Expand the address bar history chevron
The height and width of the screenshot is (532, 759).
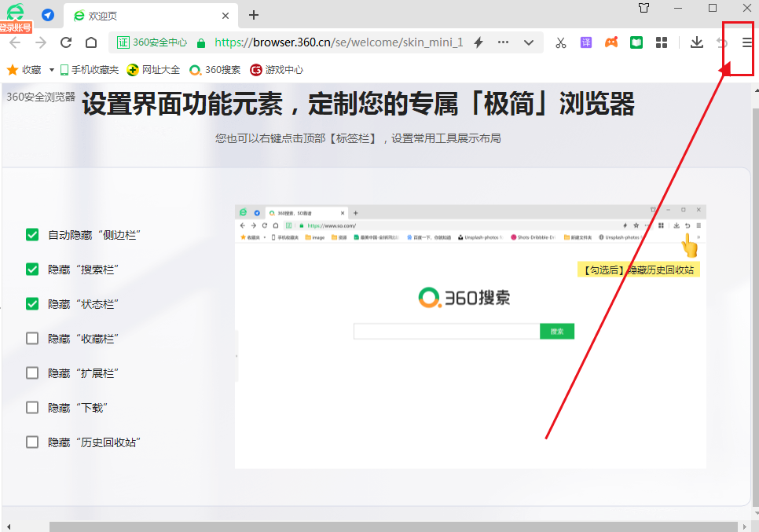pyautogui.click(x=529, y=42)
